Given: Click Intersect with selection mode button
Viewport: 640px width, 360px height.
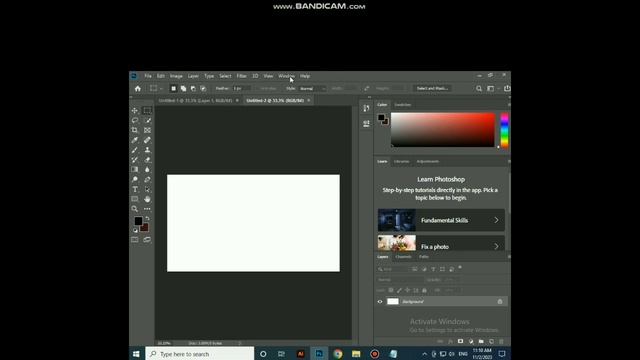Looking at the screenshot, I should [x=203, y=89].
